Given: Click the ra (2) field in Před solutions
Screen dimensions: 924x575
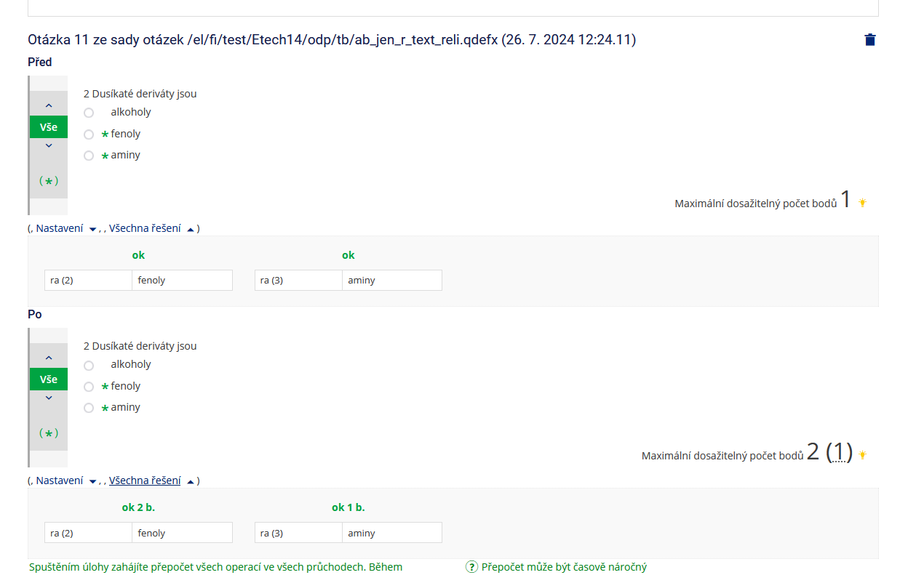Looking at the screenshot, I should [x=88, y=281].
